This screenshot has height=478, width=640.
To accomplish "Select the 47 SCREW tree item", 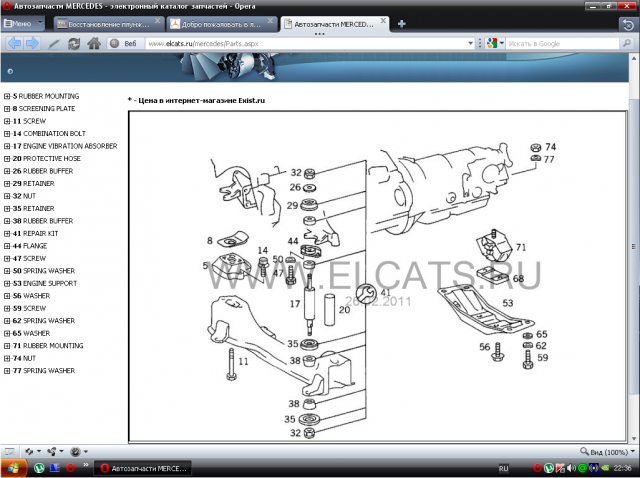I will coord(29,258).
